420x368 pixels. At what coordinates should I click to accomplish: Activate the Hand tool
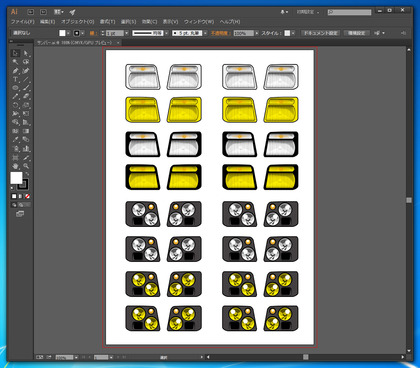click(15, 166)
